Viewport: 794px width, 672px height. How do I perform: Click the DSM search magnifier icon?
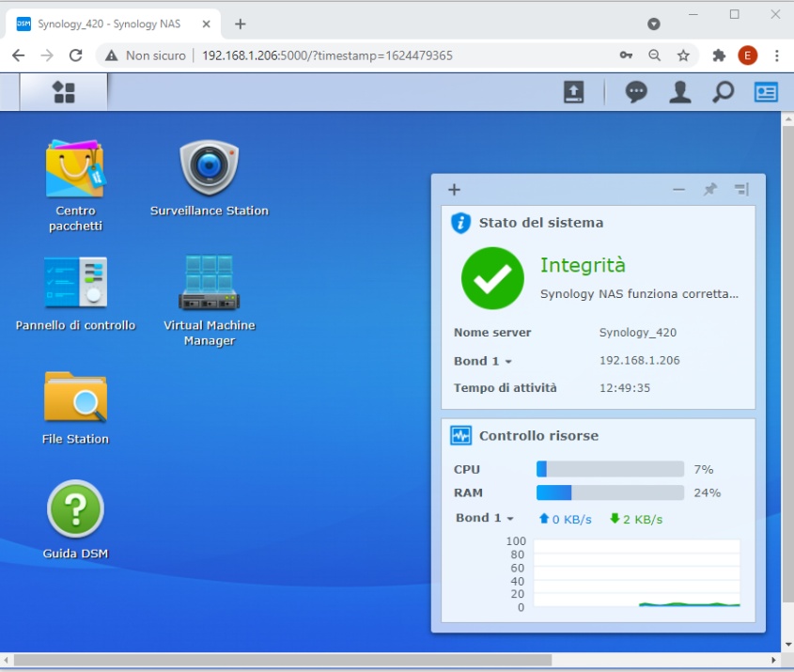[723, 91]
